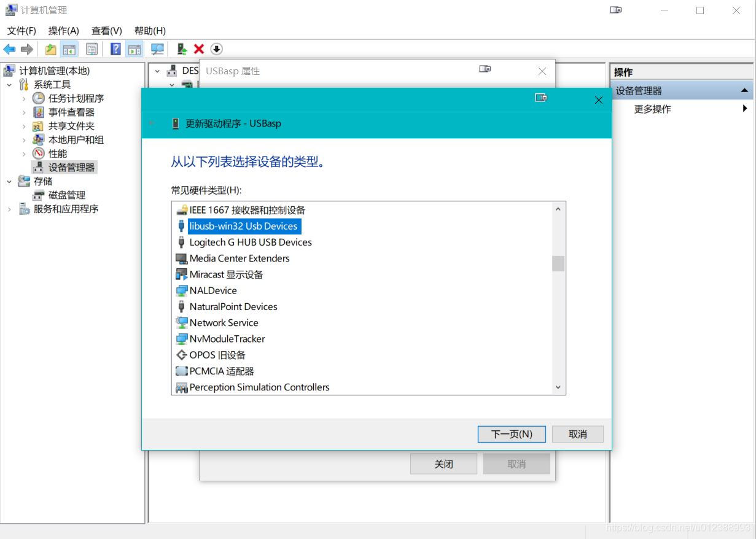Click 取消 button in driver wizard
Viewport: 756px width, 539px height.
coord(578,434)
